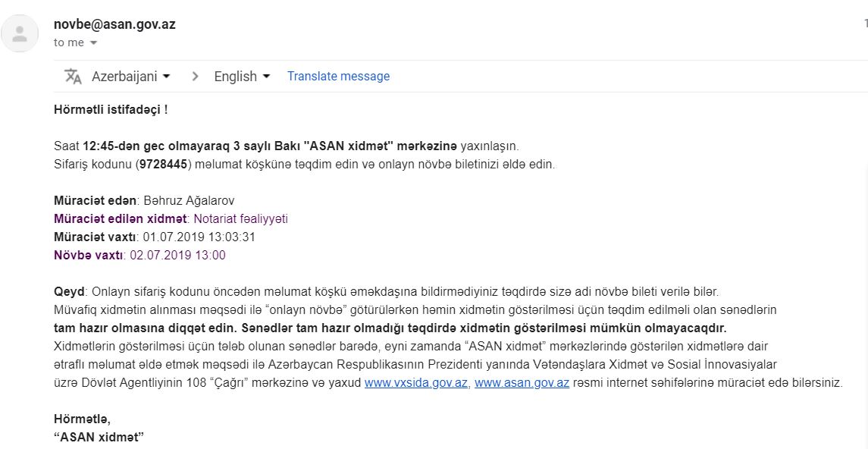
Task: Click the sender profile avatar icon
Action: pyautogui.click(x=20, y=34)
